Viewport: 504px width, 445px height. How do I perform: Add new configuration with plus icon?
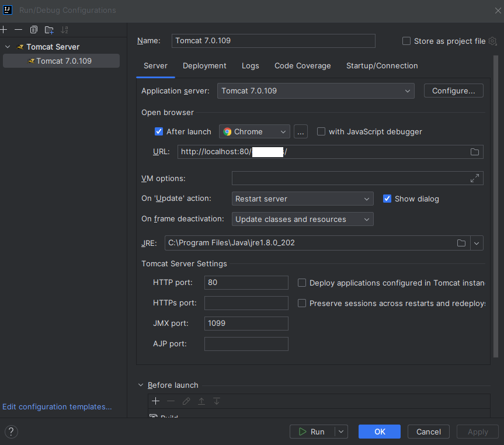click(4, 30)
